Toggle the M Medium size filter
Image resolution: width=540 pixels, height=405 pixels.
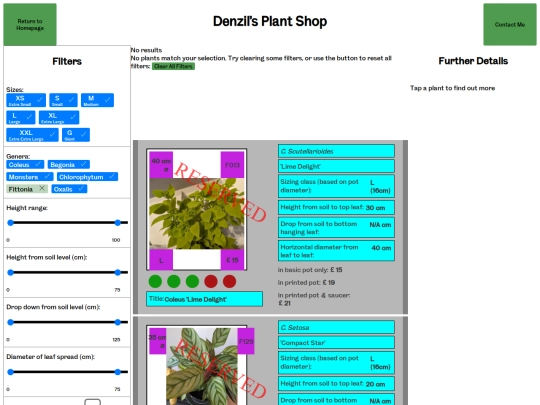pyautogui.click(x=97, y=100)
